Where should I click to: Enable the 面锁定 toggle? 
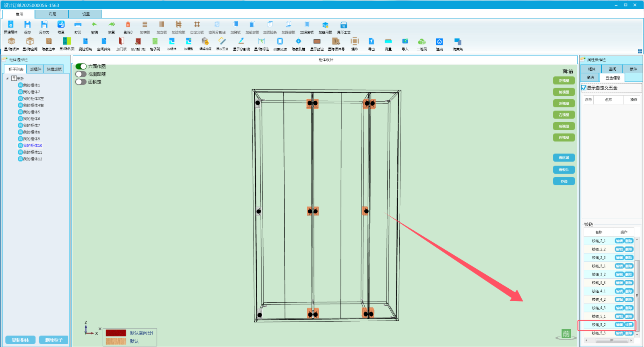tap(81, 82)
